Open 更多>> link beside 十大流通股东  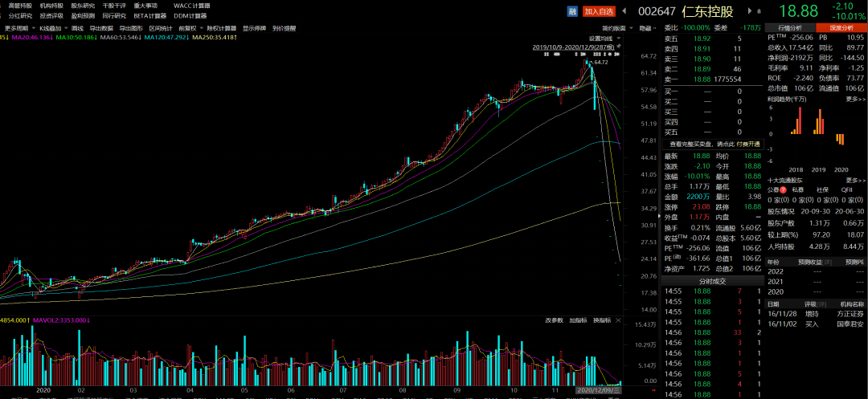855,180
